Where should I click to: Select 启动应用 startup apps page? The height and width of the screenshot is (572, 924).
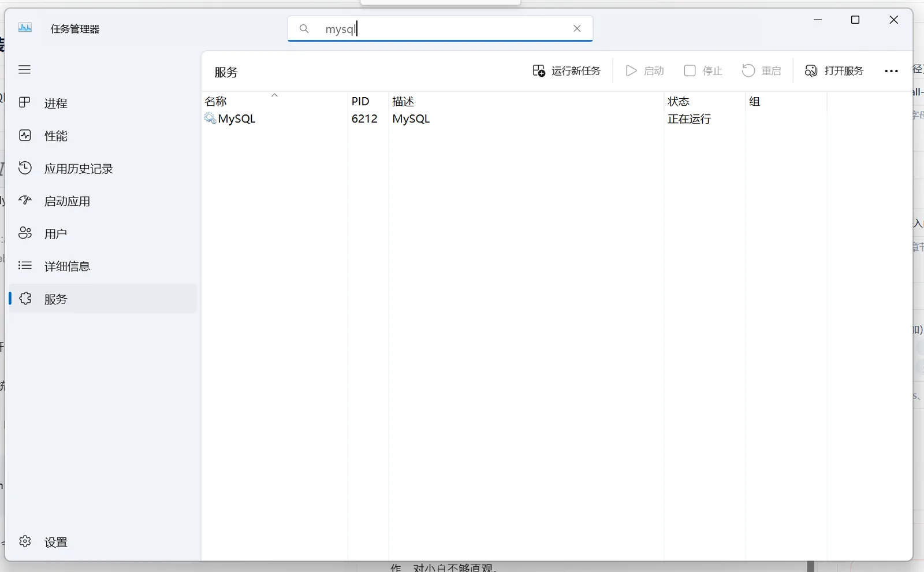pyautogui.click(x=103, y=201)
